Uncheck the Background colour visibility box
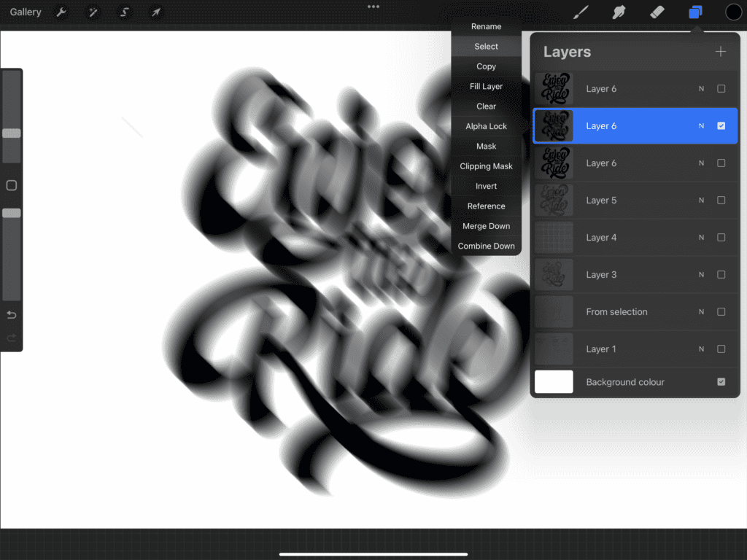 pyautogui.click(x=721, y=381)
